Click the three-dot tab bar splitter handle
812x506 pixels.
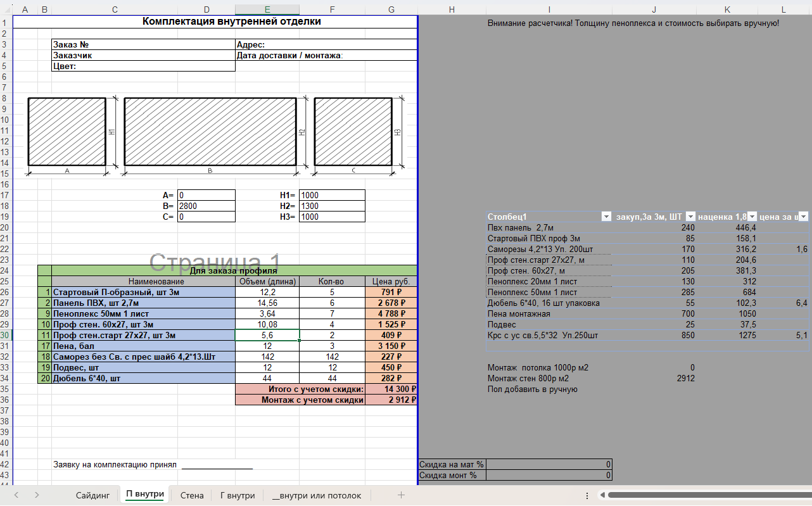[587, 495]
